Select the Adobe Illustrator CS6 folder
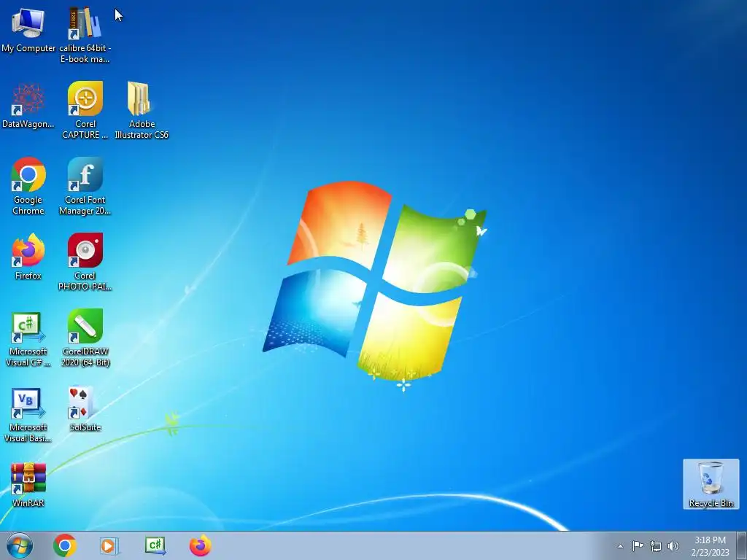The width and height of the screenshot is (747, 560). tap(142, 110)
